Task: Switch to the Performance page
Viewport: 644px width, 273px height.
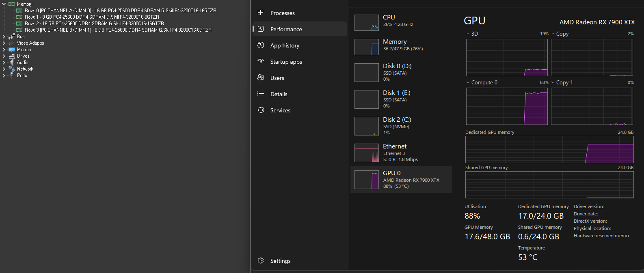Action: pos(300,29)
